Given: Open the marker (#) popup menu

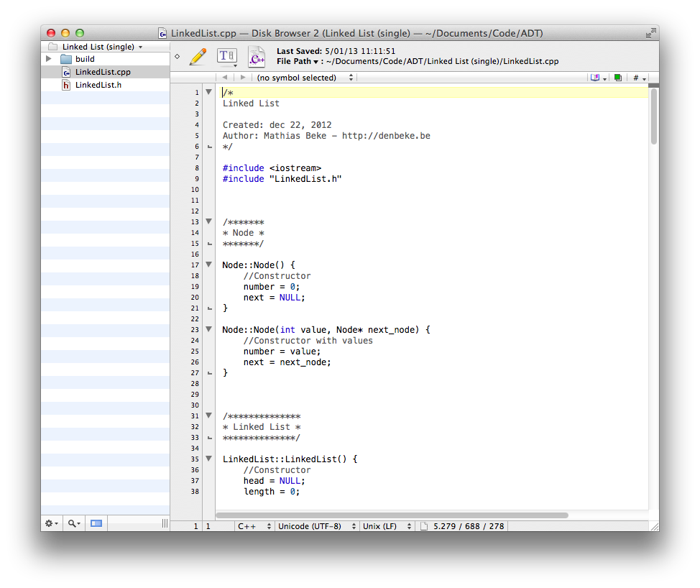Looking at the screenshot, I should pos(639,78).
